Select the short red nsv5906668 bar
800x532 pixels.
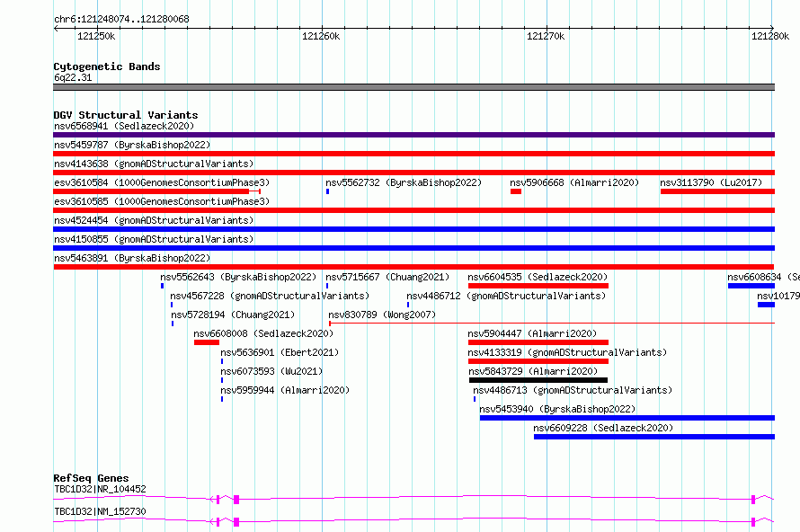[x=516, y=191]
